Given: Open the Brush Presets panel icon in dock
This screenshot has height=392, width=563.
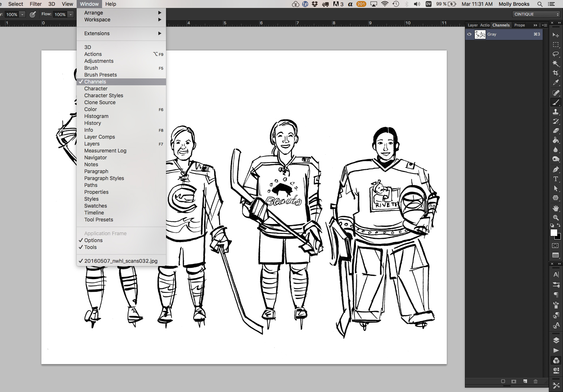Looking at the screenshot, I should [556, 305].
